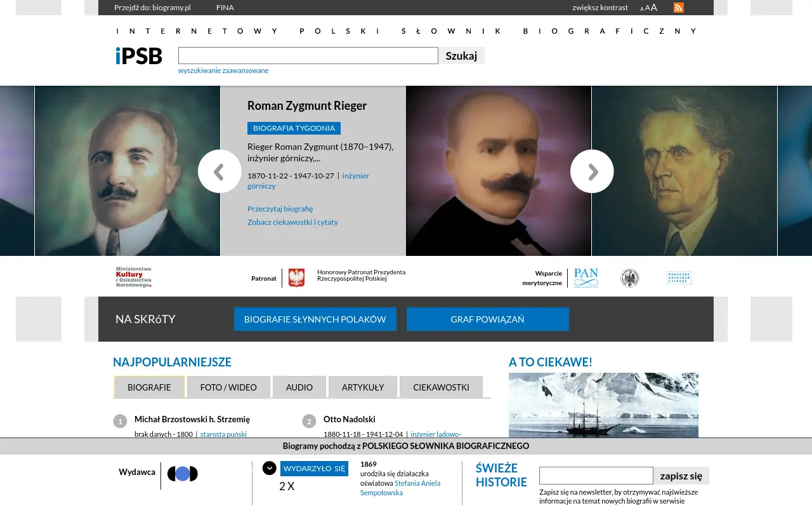Select the smallest font size A
The height and width of the screenshot is (508, 812).
click(642, 9)
